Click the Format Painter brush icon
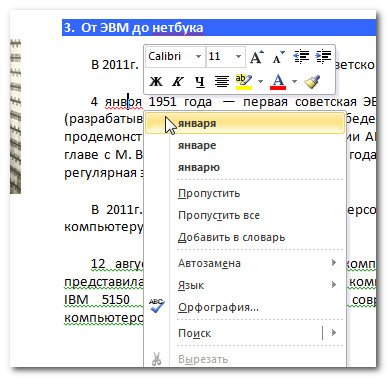The width and height of the screenshot is (387, 378). pos(312,81)
